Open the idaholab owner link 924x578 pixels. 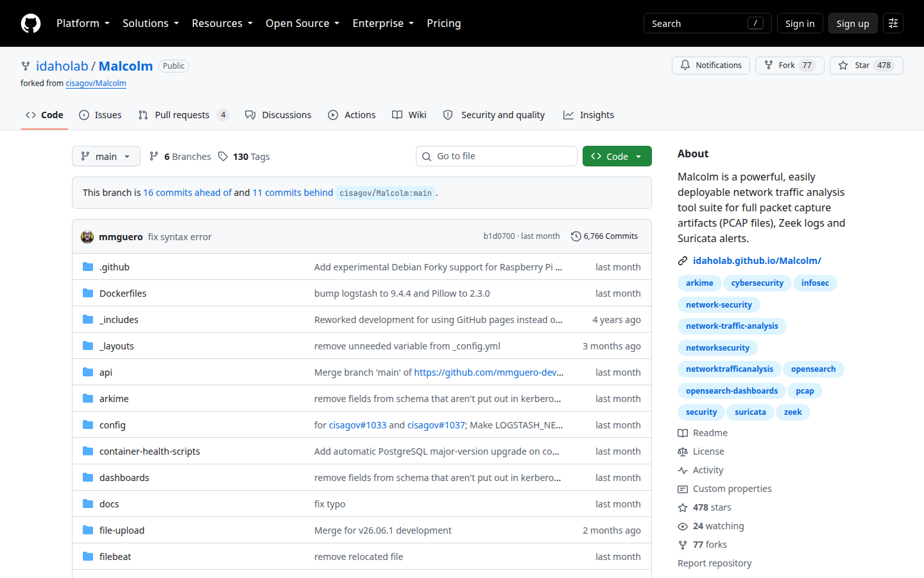(62, 66)
